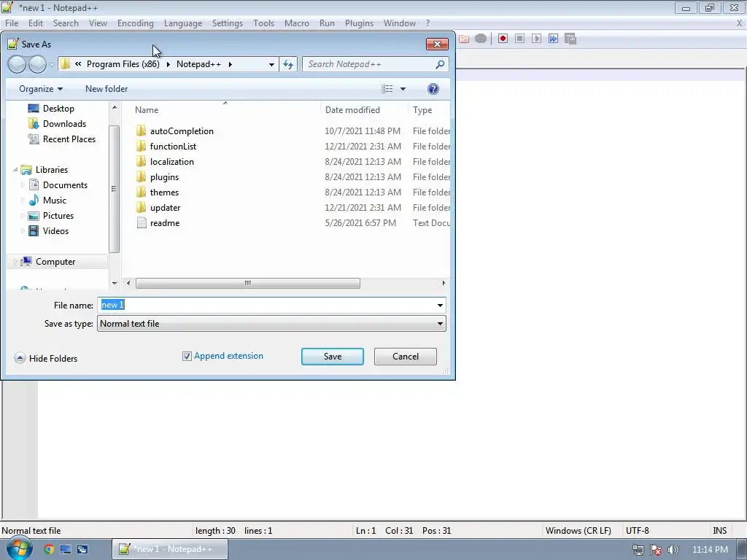Click the Save button
747x560 pixels.
333,357
